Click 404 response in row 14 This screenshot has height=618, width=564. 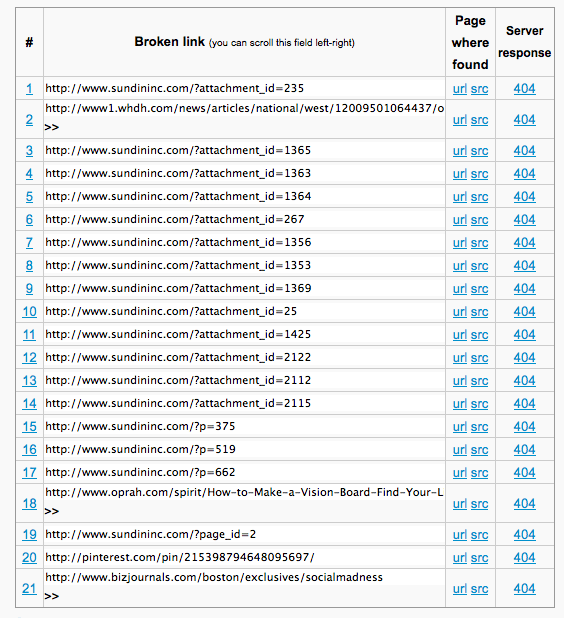pos(524,404)
